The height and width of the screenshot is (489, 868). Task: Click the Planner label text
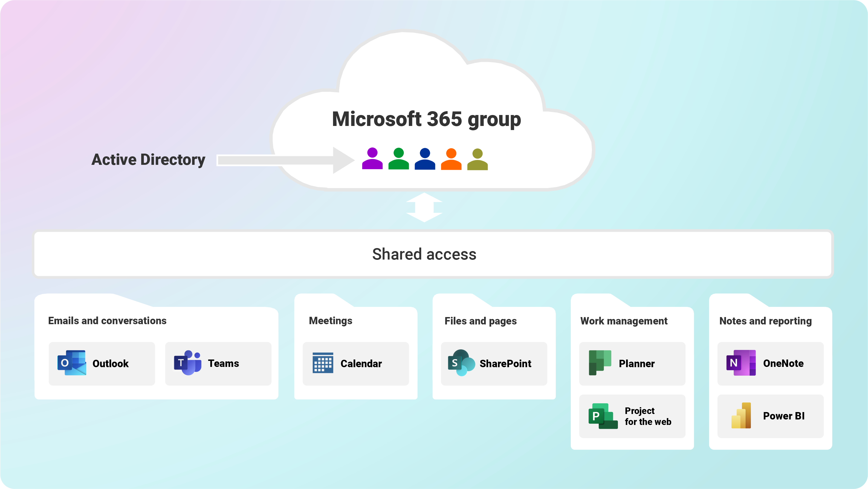637,364
